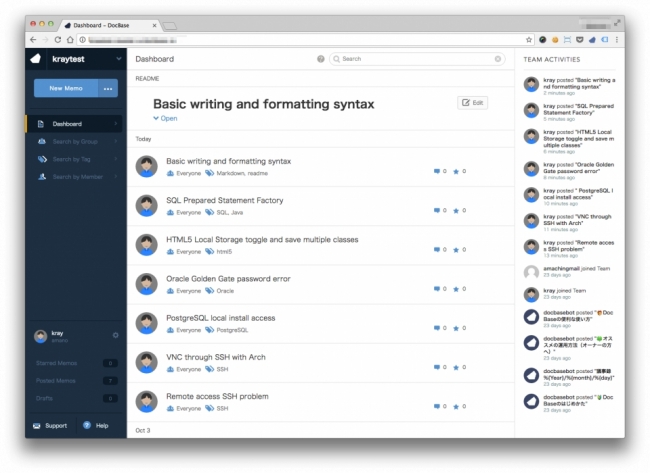Open Posted Memos list

point(56,381)
